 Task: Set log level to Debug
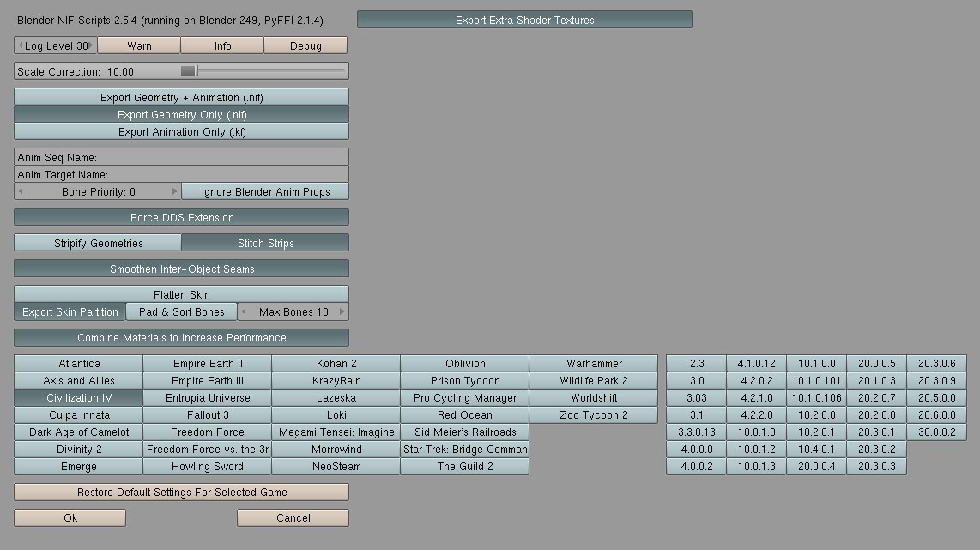pyautogui.click(x=305, y=45)
